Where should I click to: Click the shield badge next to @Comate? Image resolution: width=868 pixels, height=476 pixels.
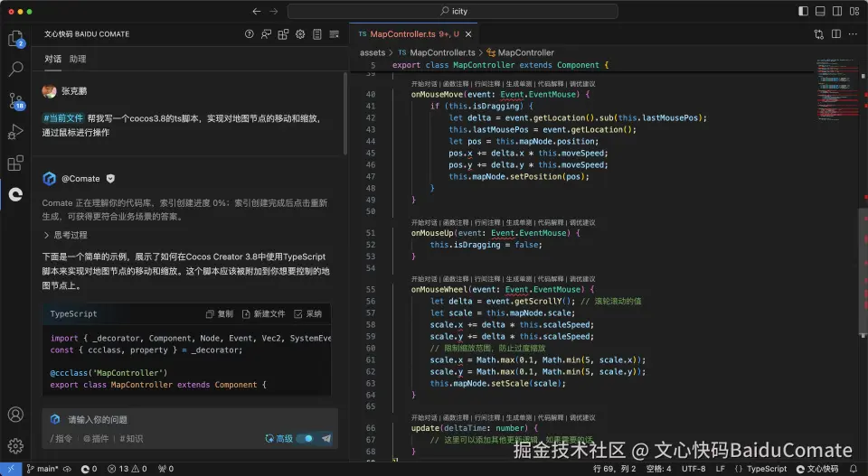(110, 179)
